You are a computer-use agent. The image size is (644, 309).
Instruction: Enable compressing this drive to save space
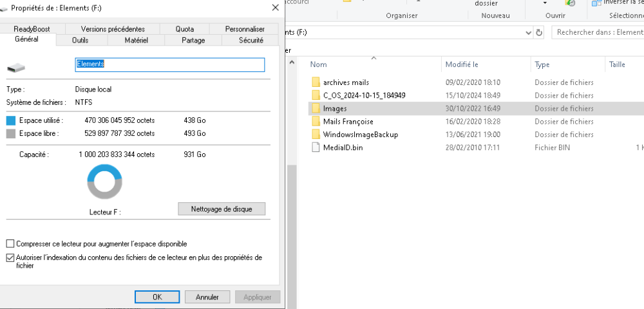pos(10,244)
